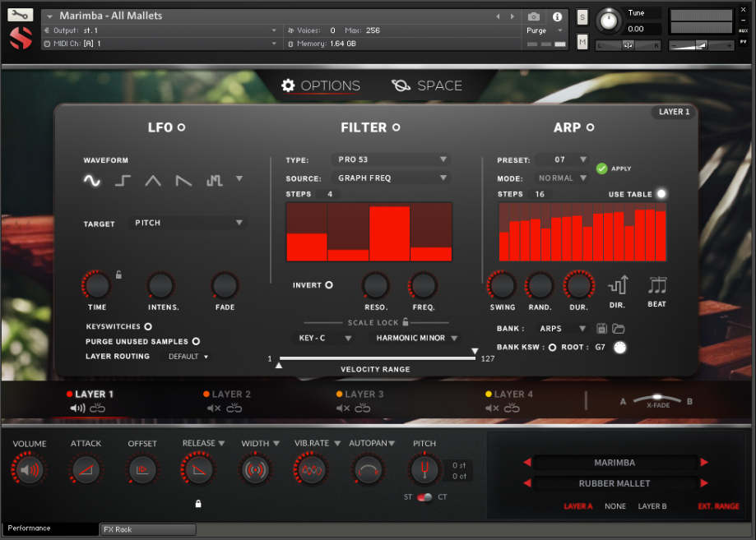756x540 pixels.
Task: Select the sine LFO waveform icon
Action: 92,181
